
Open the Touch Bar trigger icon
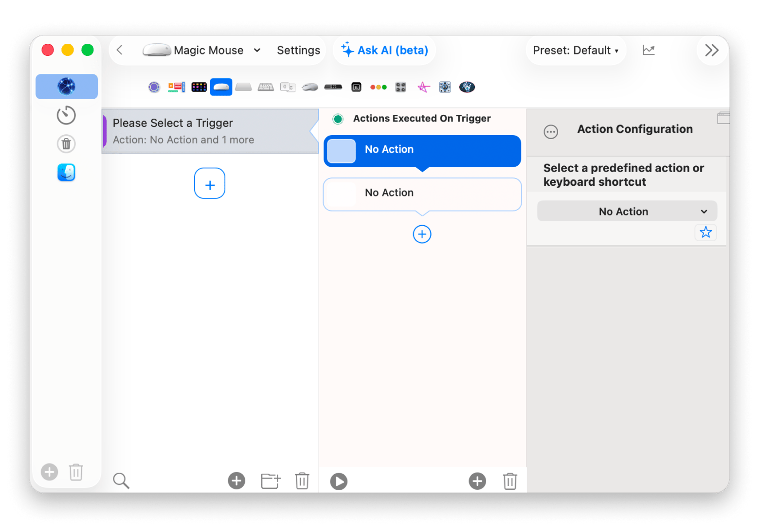tap(333, 87)
